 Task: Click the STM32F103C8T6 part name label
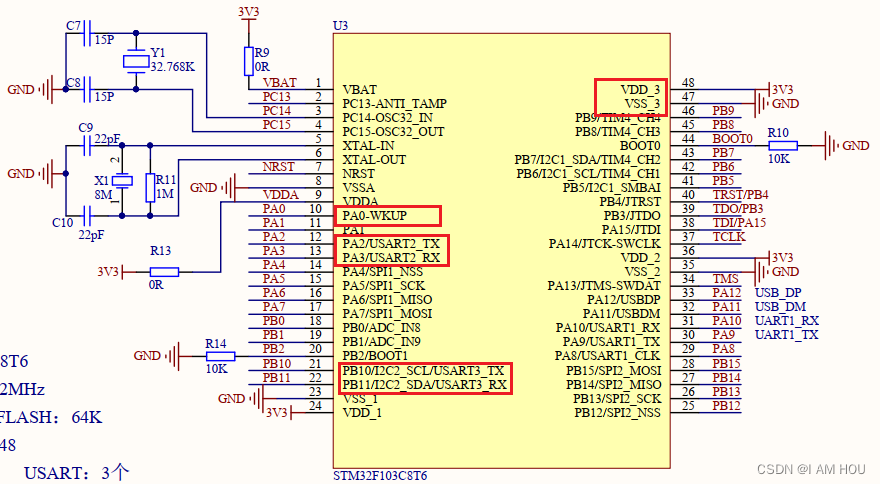click(380, 476)
